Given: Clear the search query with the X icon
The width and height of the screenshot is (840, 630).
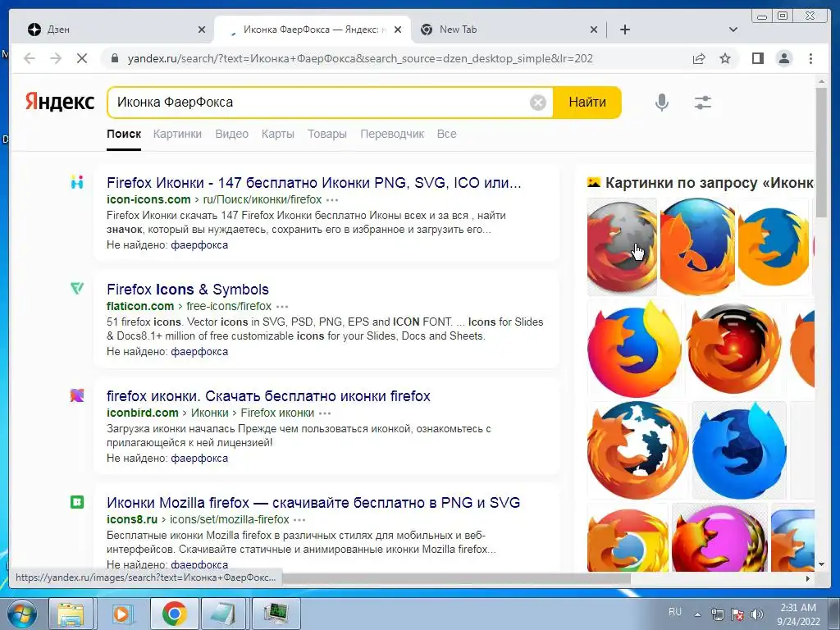Looking at the screenshot, I should 538,103.
